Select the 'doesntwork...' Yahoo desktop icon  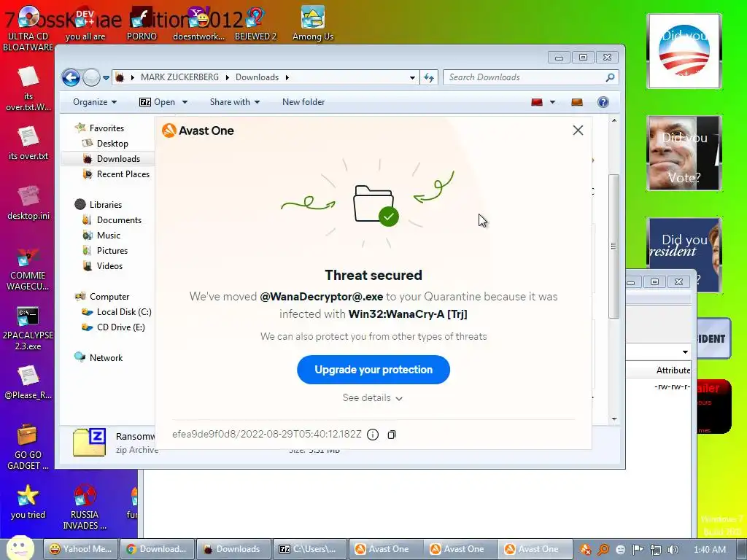[x=198, y=24]
